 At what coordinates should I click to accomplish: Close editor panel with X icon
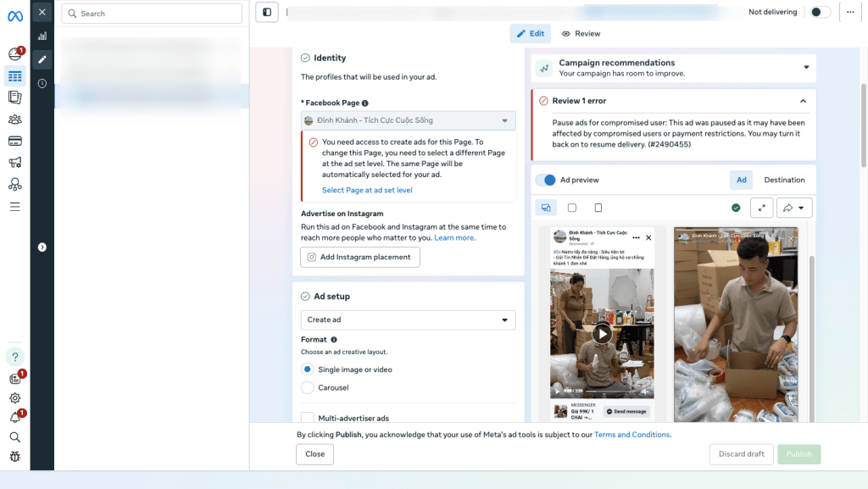tap(42, 12)
